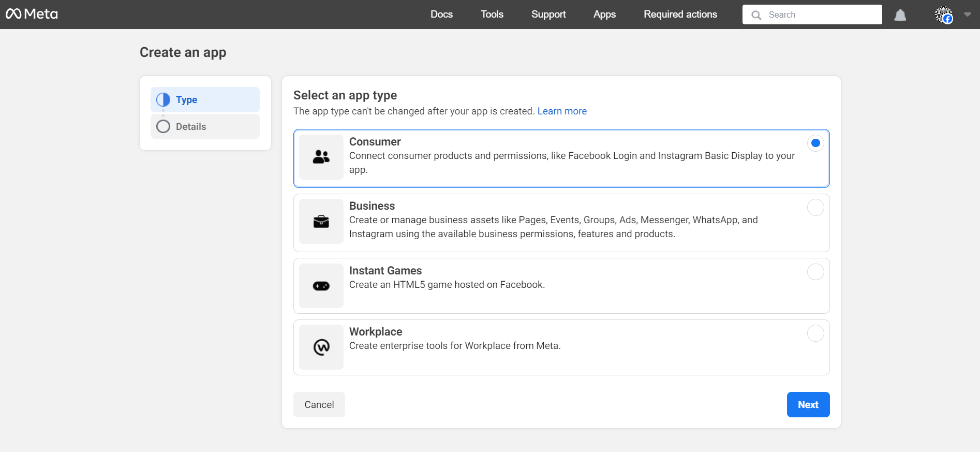
Task: Select the Instant Games radio button
Action: [815, 272]
